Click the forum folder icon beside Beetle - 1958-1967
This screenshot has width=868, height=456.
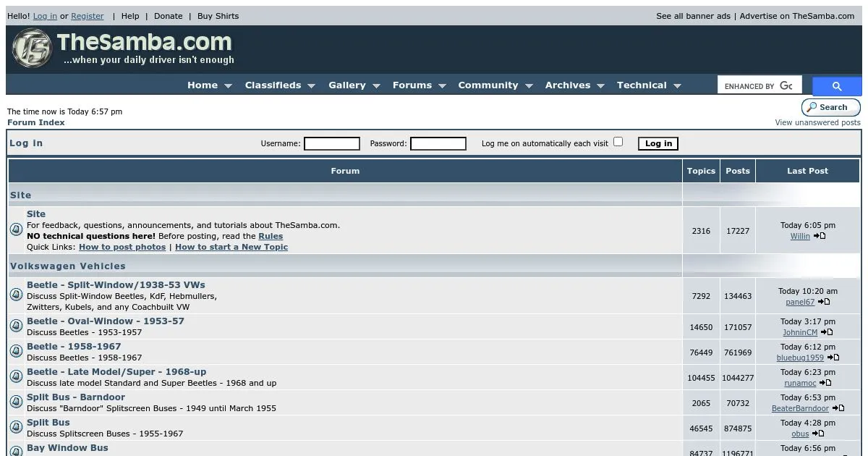coord(16,352)
